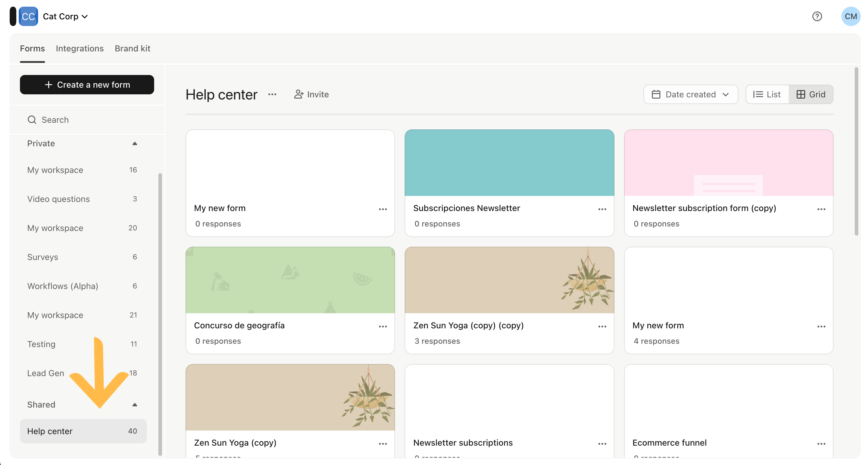Open My workspace with 16 forms

[83, 170]
